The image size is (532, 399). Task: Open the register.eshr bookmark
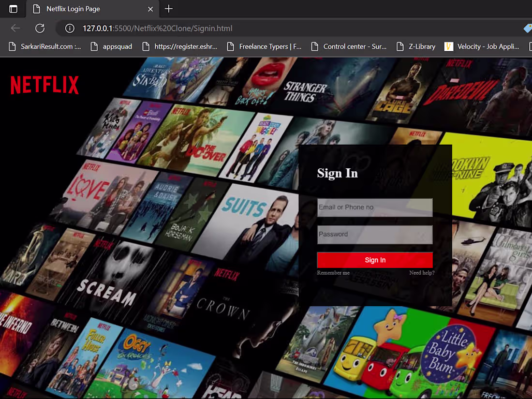(180, 46)
